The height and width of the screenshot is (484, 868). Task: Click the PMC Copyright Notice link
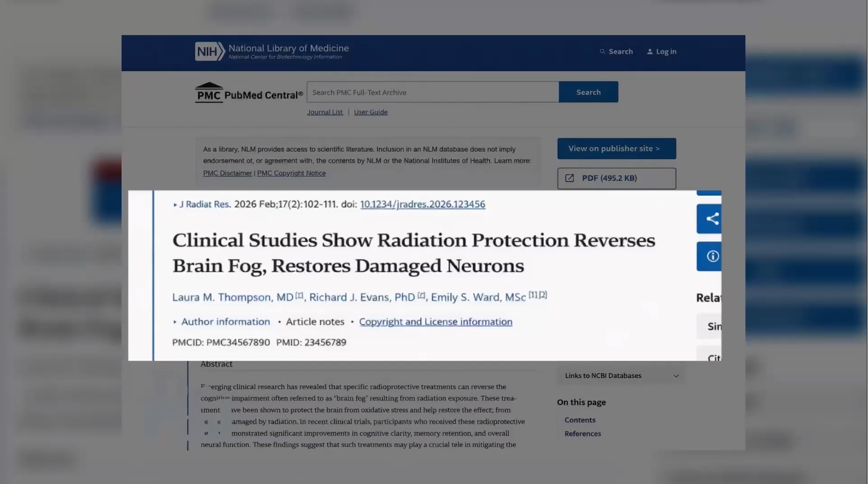coord(291,173)
